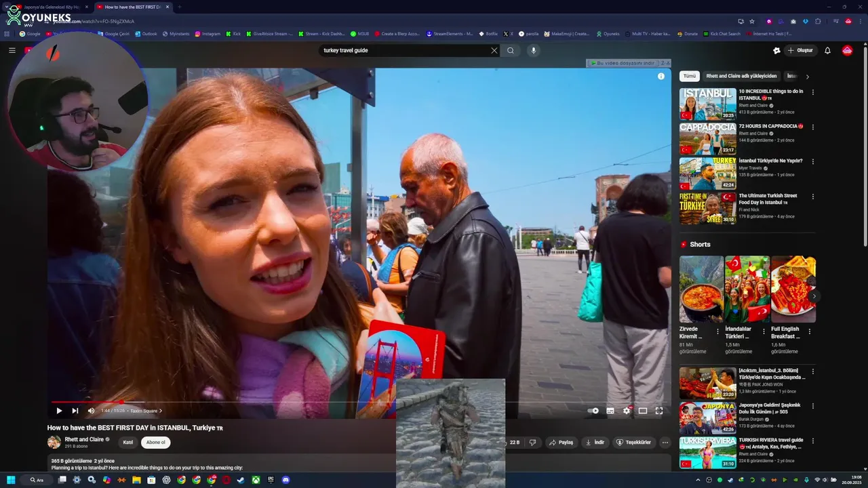
Task: Bookmark this page with the star icon
Action: pos(752,21)
